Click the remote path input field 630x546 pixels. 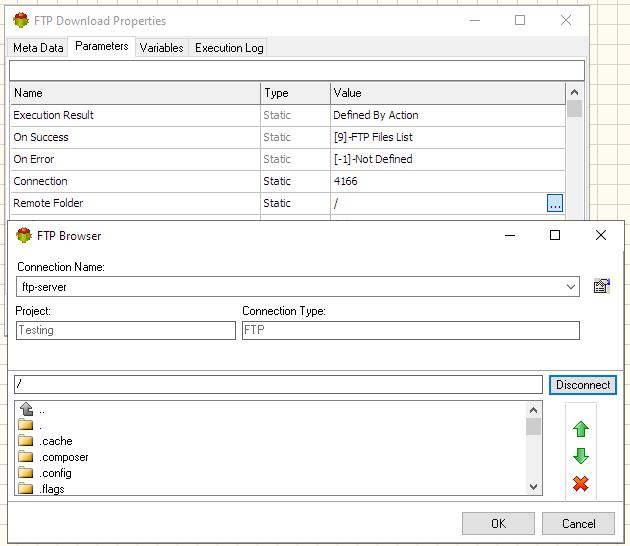tap(278, 384)
